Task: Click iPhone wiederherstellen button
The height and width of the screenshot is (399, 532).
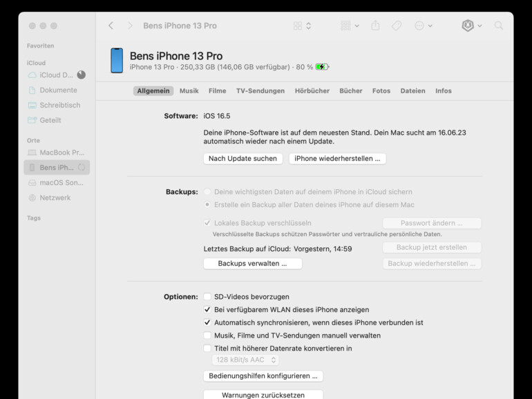Action: coord(337,159)
